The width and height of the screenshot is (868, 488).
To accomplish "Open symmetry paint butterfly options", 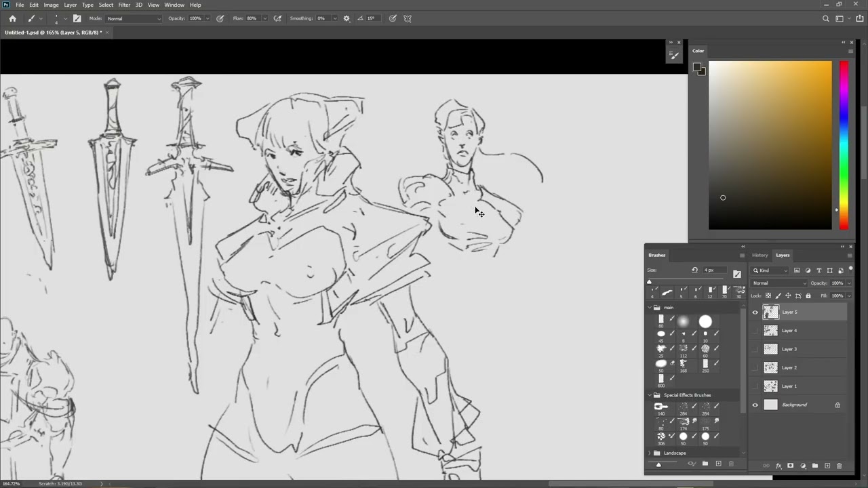I will (x=408, y=18).
